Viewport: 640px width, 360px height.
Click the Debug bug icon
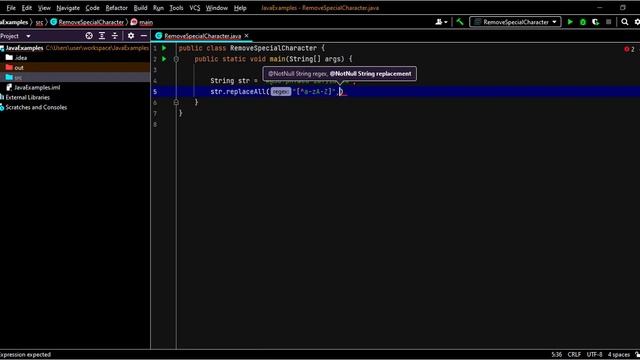click(x=583, y=22)
